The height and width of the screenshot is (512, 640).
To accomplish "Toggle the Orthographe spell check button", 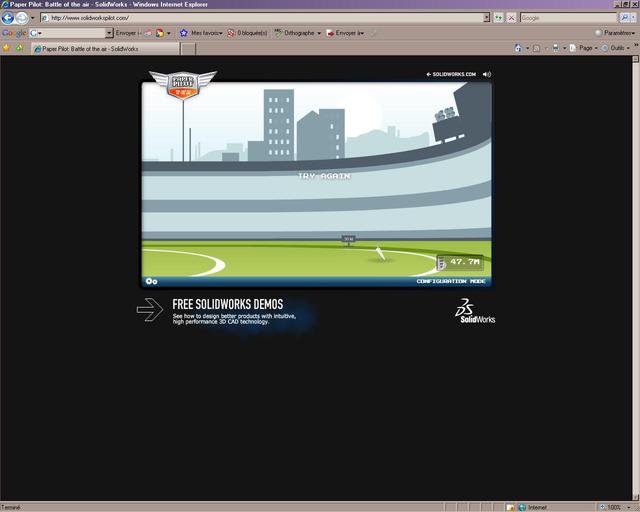I will 298,33.
